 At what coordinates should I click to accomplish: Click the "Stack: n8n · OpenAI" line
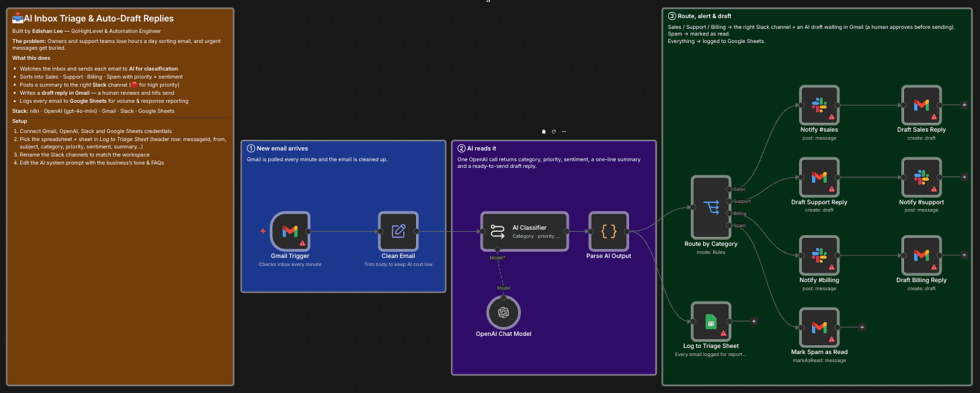click(x=93, y=111)
